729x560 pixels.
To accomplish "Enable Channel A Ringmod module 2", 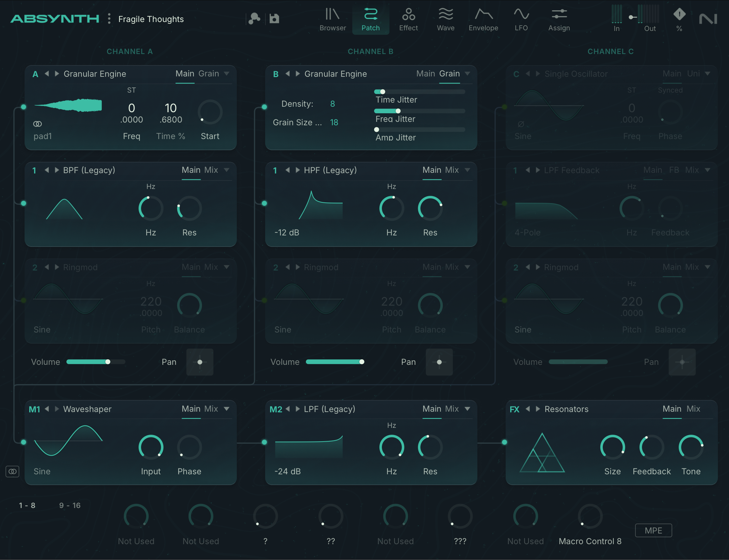I will [35, 267].
